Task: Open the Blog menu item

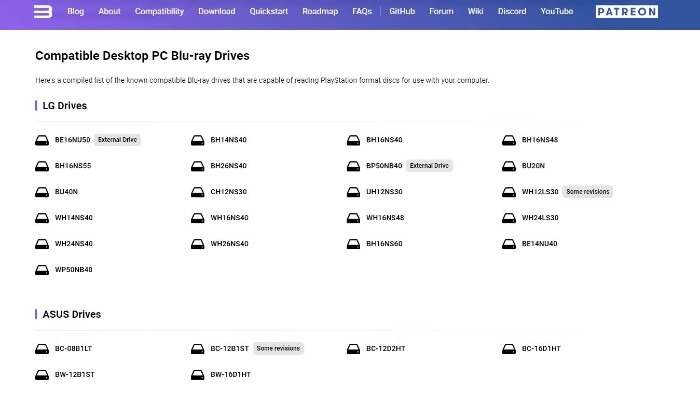Action: (76, 12)
